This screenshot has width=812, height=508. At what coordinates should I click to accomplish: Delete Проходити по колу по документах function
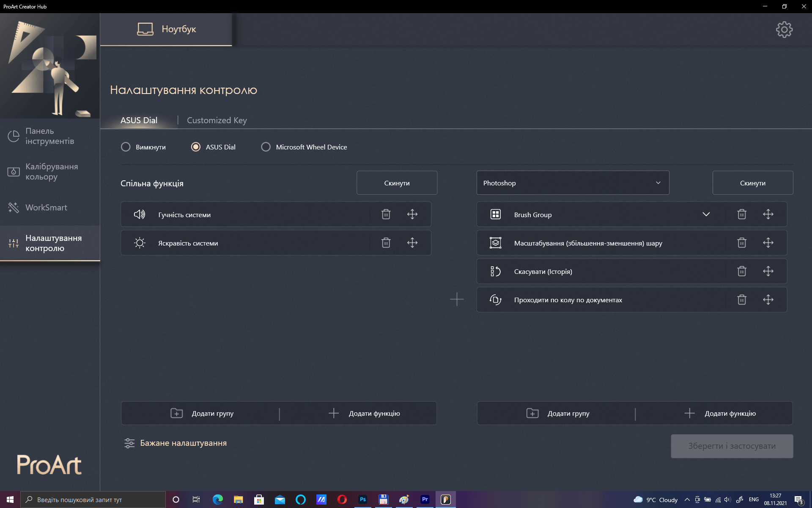click(742, 300)
